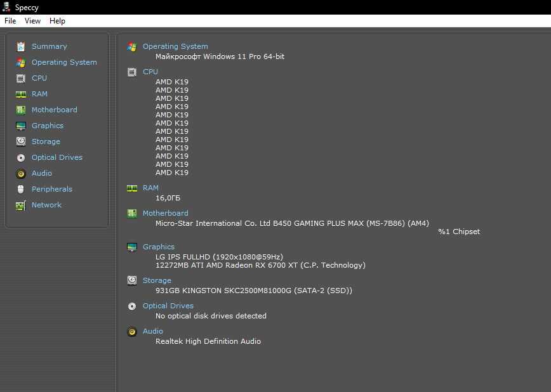The height and width of the screenshot is (392, 551).
Task: Click the Operating System heading icon in summary
Action: 132,47
